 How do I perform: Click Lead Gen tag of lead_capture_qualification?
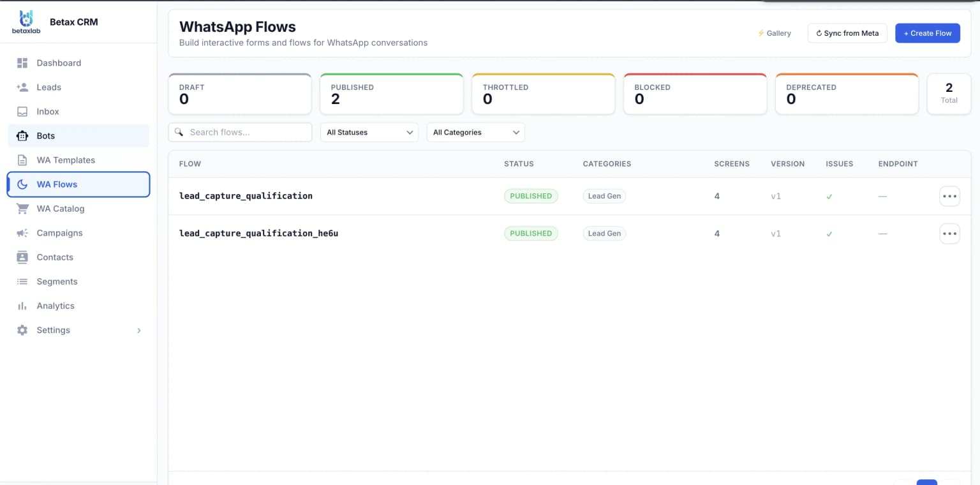click(604, 196)
